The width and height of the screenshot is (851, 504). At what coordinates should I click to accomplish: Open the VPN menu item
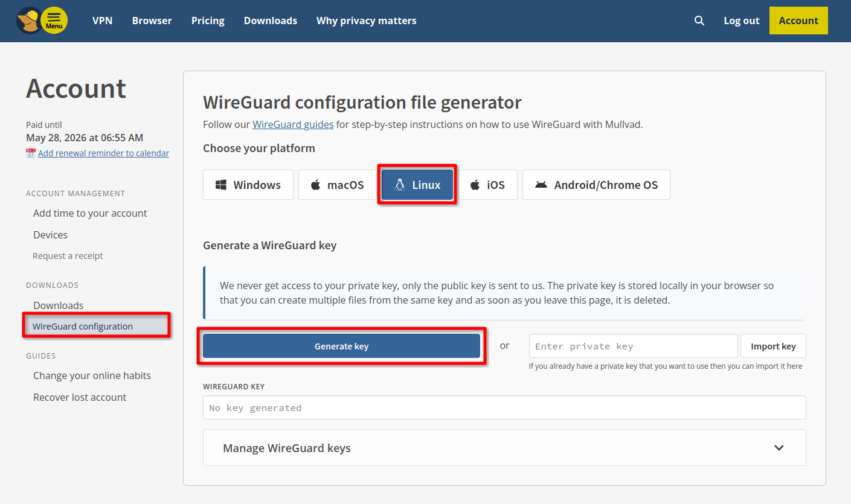point(103,21)
